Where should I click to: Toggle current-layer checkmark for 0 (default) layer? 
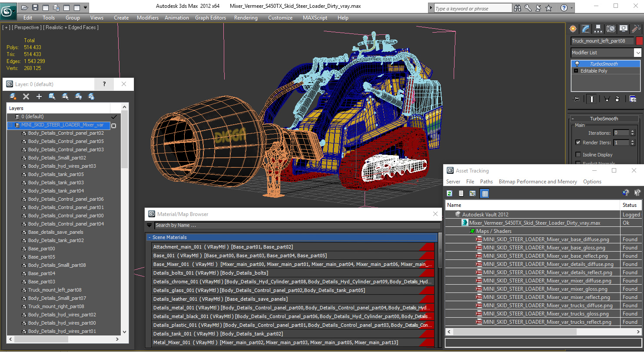point(114,117)
